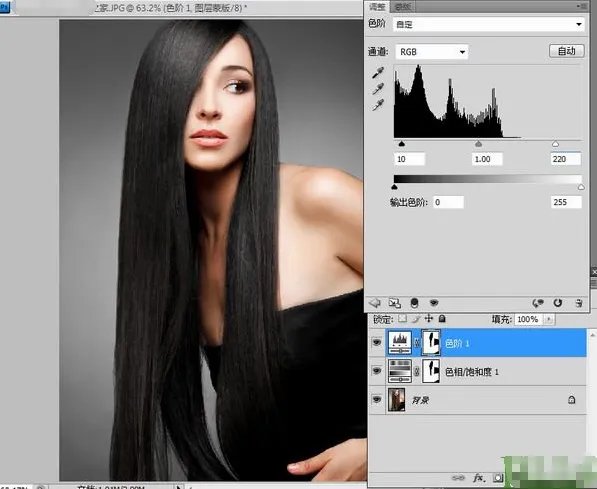
Task: Select the black point eyedropper
Action: pyautogui.click(x=378, y=72)
